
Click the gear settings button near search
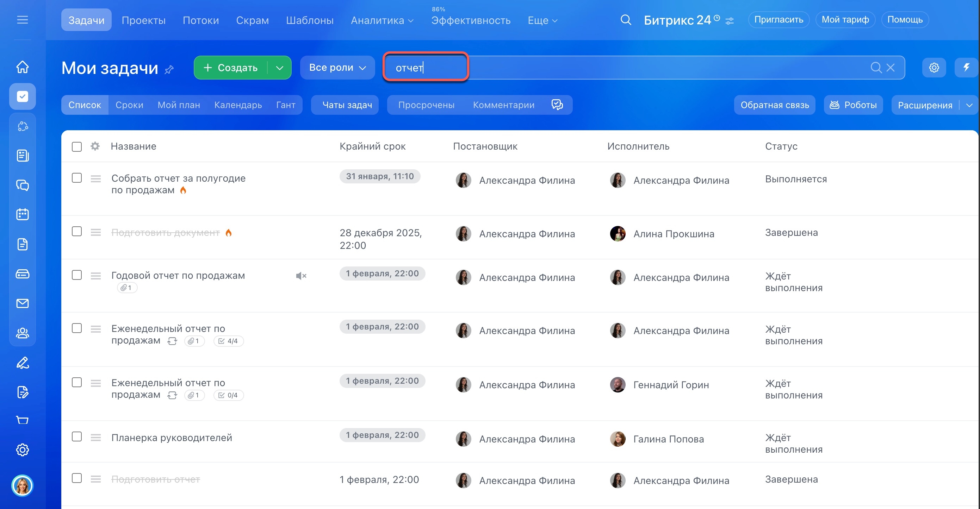click(934, 68)
